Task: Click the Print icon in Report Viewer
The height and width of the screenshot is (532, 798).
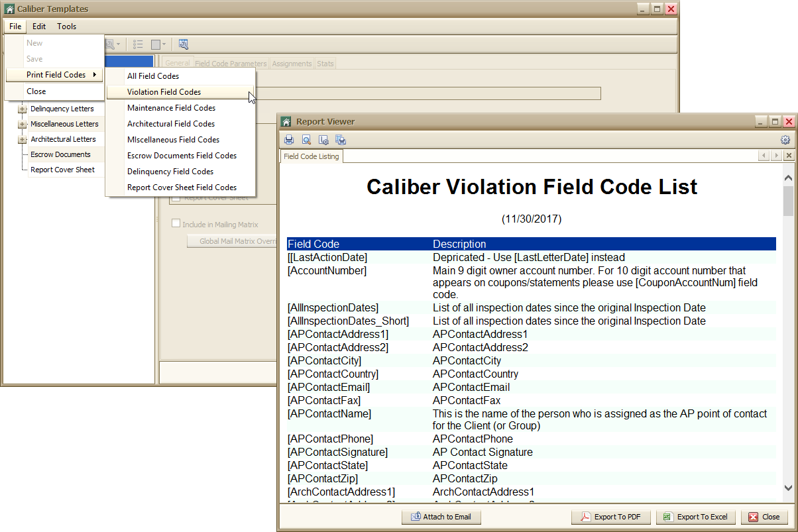Action: [x=289, y=140]
